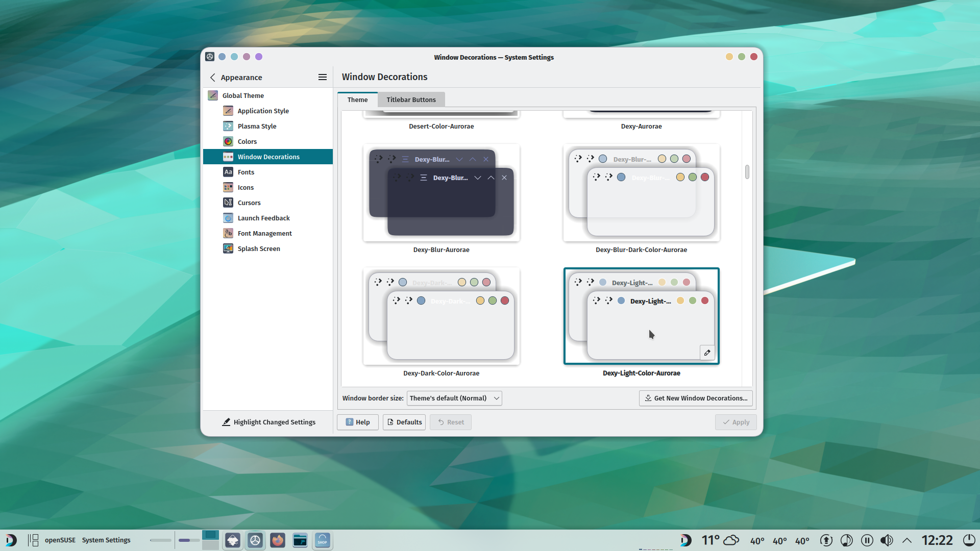This screenshot has width=980, height=551.
Task: Go to Colors settings
Action: [267, 141]
